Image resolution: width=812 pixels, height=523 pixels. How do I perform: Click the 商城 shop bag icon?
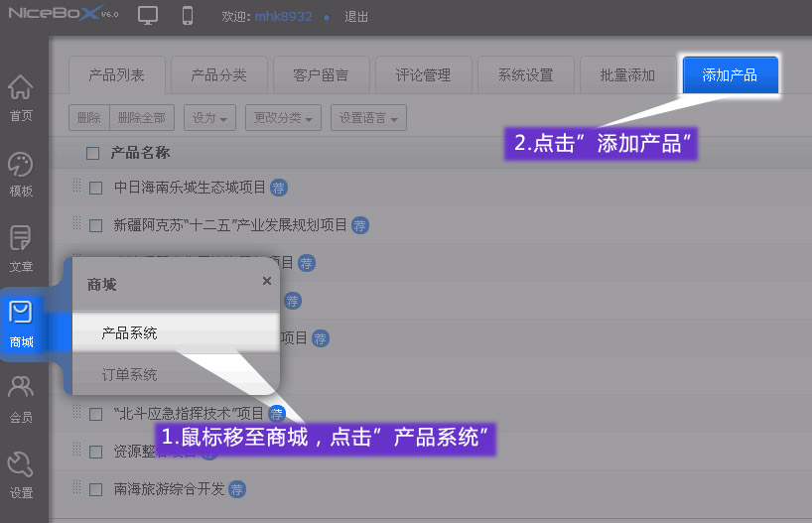point(21,323)
